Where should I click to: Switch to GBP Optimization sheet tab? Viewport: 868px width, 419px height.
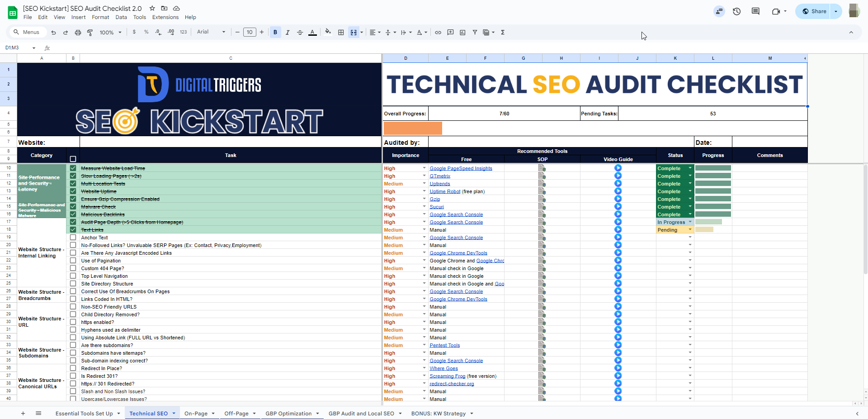point(288,414)
